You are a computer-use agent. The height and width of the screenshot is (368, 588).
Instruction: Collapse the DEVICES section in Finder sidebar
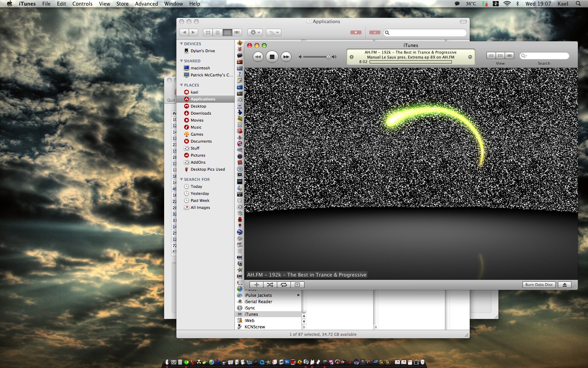[x=181, y=44]
